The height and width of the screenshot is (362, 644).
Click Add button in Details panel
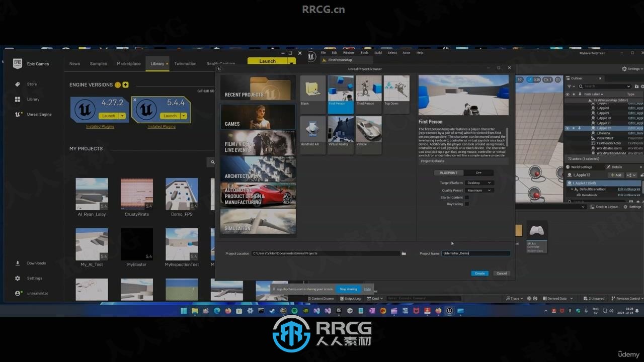616,175
